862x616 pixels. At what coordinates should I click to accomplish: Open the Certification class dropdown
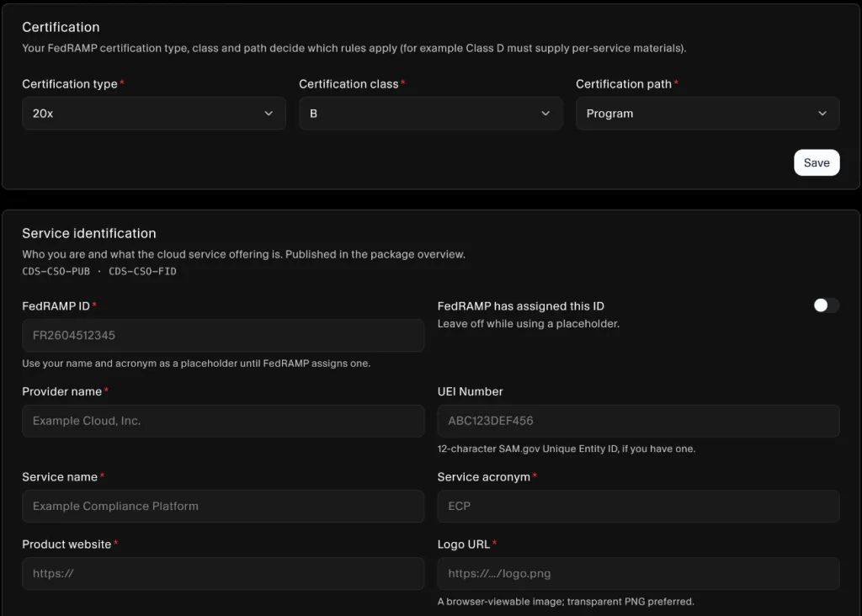430,114
